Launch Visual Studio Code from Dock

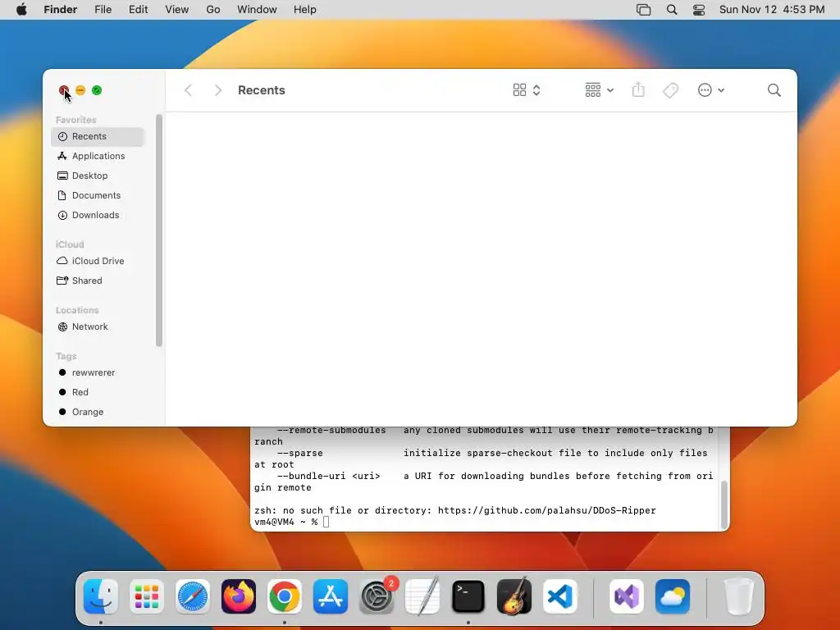point(560,596)
